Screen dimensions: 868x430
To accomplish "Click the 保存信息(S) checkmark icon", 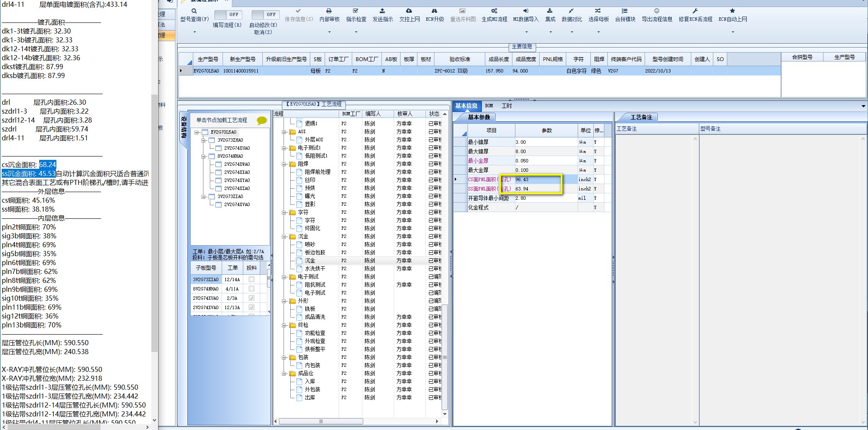I will (x=298, y=11).
